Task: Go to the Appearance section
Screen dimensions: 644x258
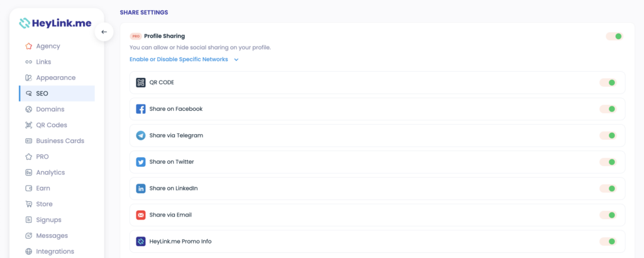Action: point(57,77)
